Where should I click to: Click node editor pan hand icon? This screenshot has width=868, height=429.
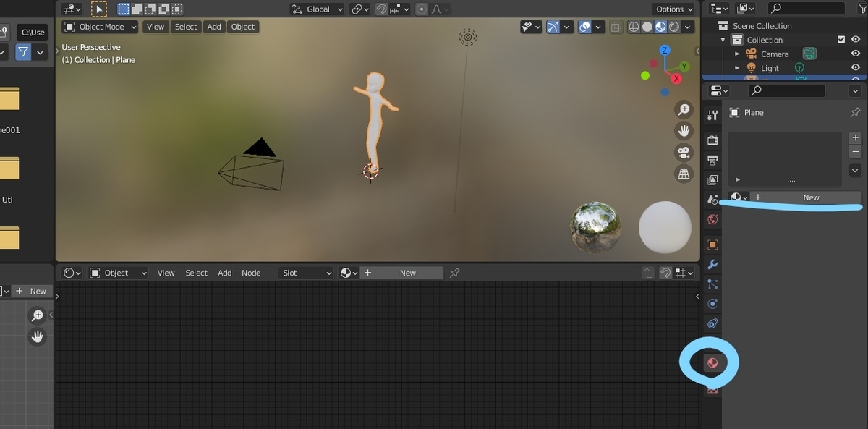[x=37, y=336]
